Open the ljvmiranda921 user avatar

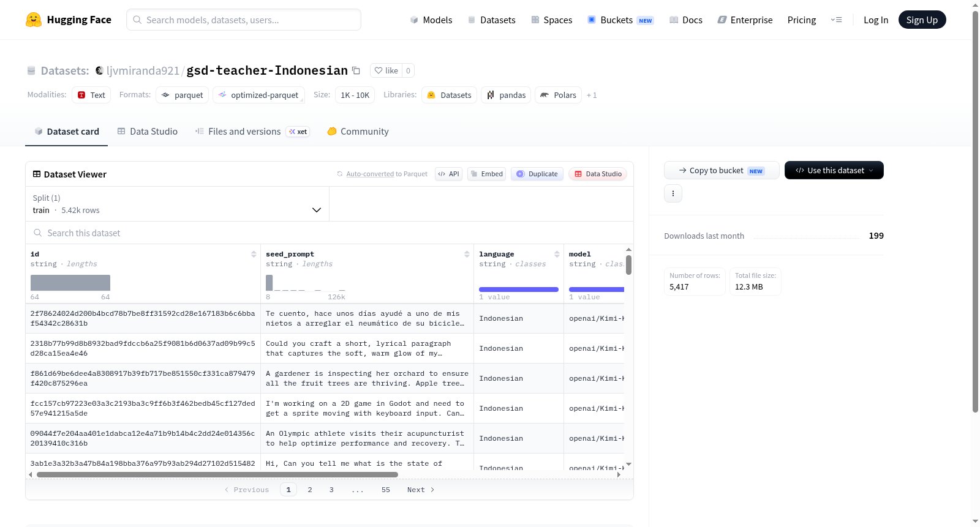99,70
